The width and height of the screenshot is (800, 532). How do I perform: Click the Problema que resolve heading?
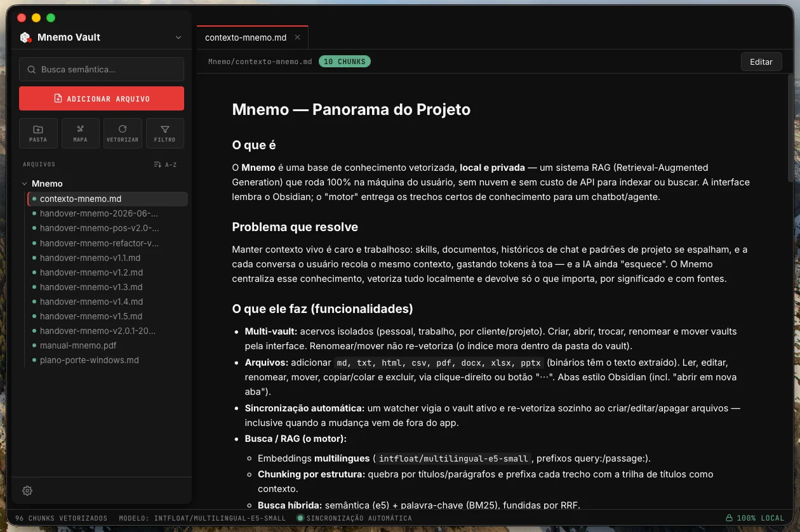click(x=295, y=227)
